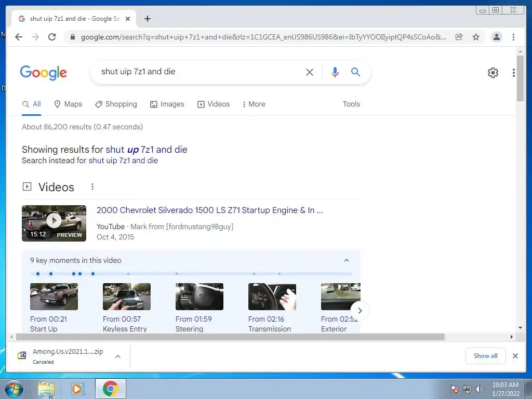Collapse the 9 key moments panel
The width and height of the screenshot is (532, 399).
347,260
